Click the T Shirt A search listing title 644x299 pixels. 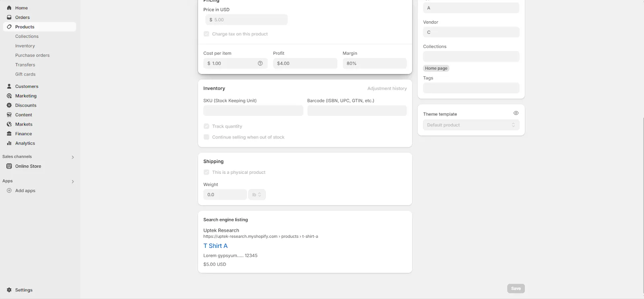[215, 246]
